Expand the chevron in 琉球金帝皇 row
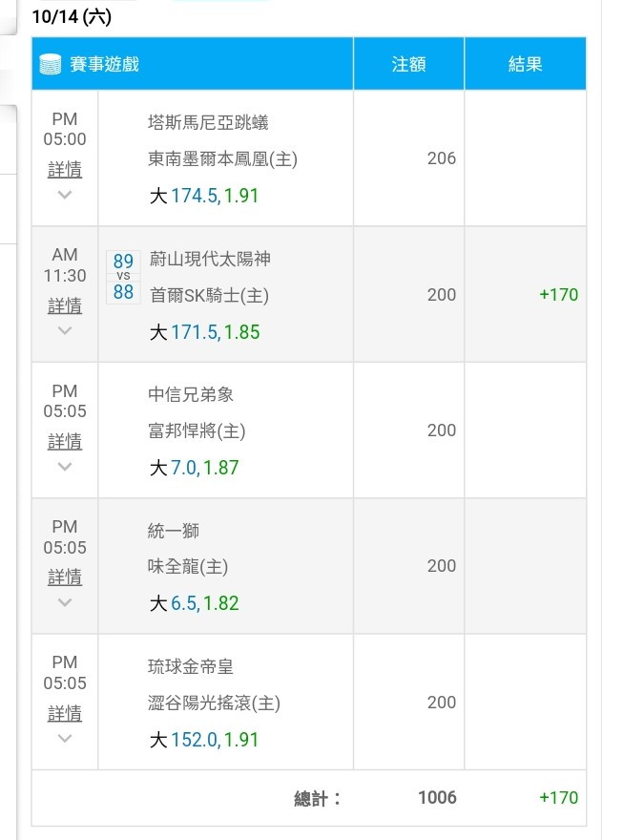 pos(65,738)
